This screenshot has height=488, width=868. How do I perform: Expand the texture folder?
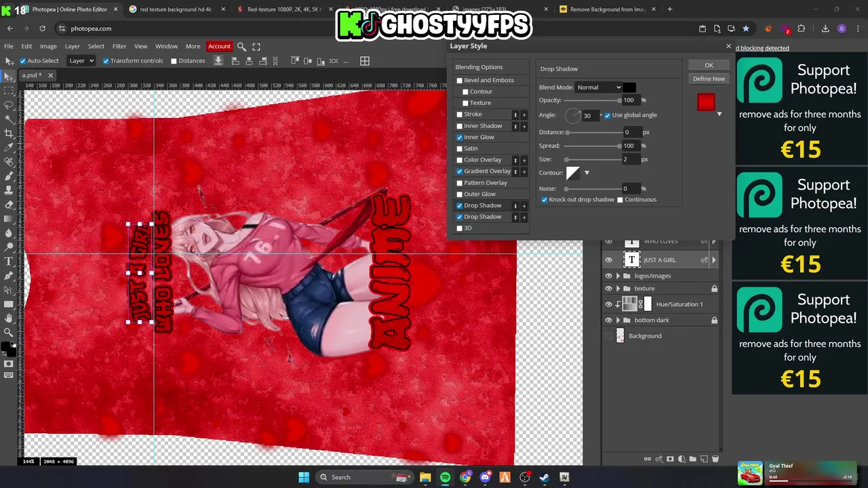(618, 289)
